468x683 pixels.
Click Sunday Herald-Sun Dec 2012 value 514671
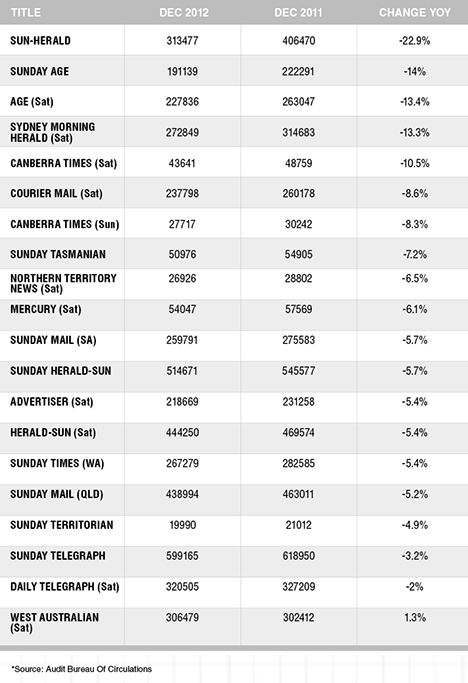182,371
